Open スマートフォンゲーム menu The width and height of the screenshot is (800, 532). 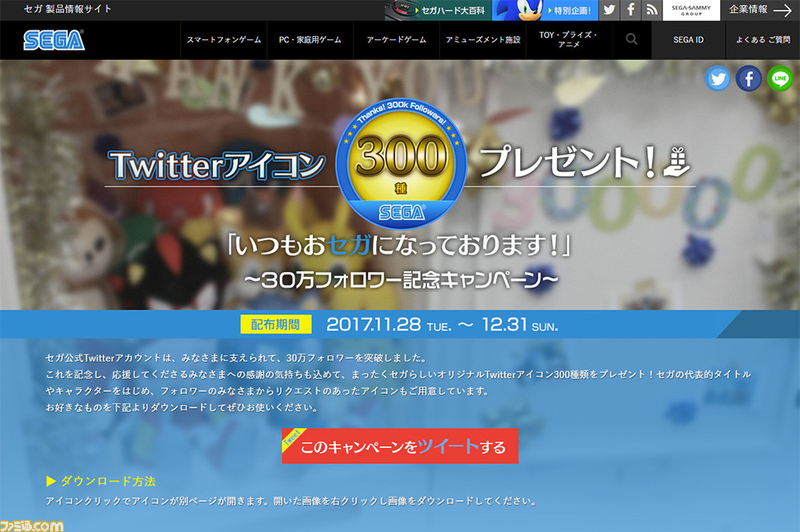pyautogui.click(x=223, y=40)
